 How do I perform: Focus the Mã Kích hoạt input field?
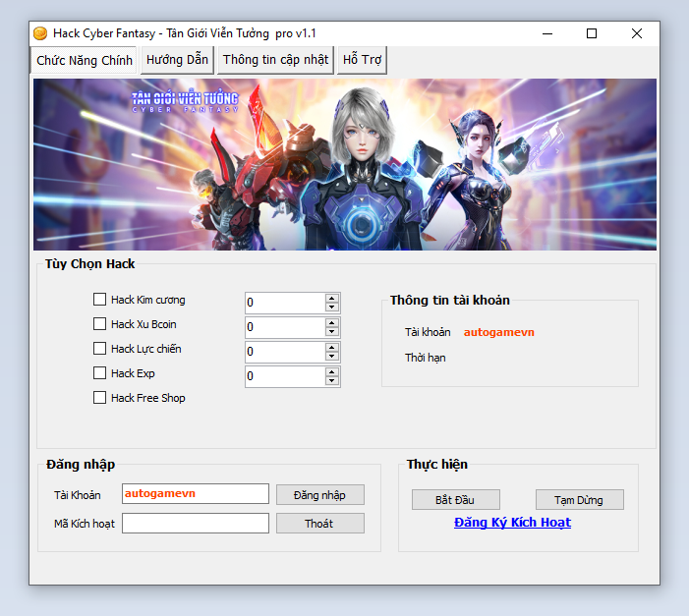(x=195, y=524)
